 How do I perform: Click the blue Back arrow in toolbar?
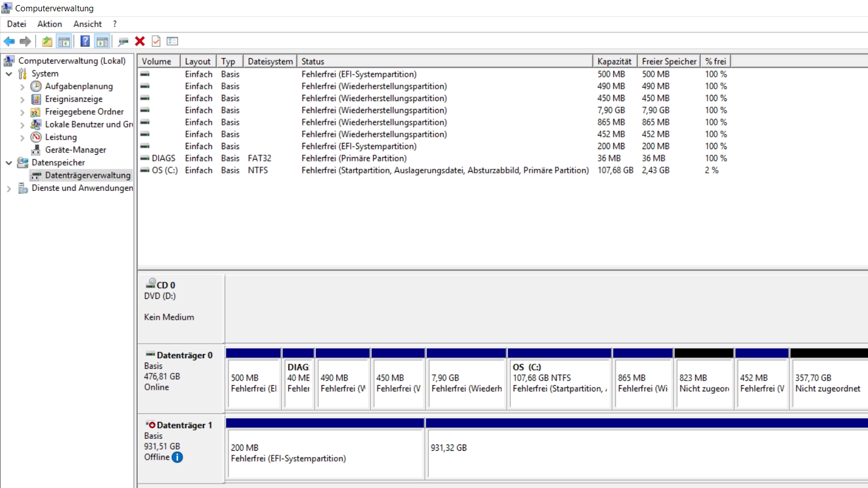(x=9, y=41)
